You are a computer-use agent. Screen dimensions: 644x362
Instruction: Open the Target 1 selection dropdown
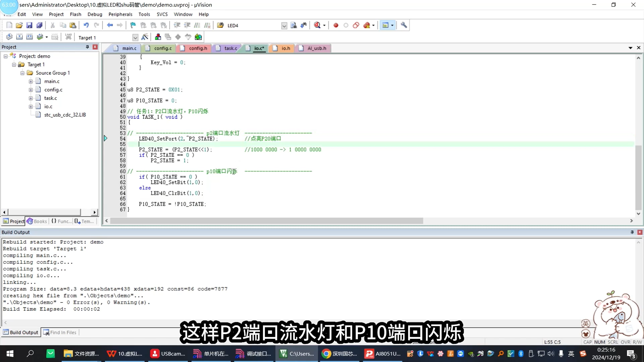(x=135, y=37)
